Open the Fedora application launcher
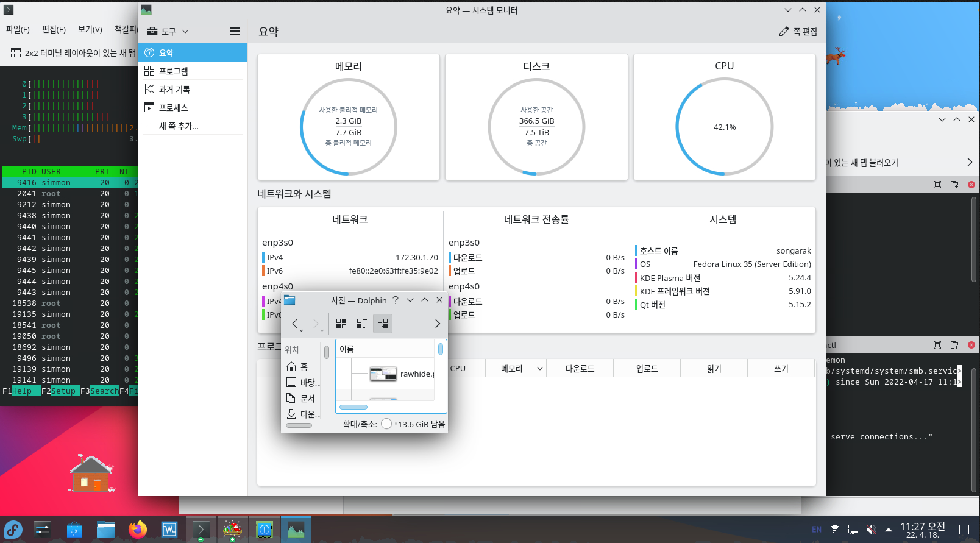Screen dimensions: 980x543 [x=13, y=530]
